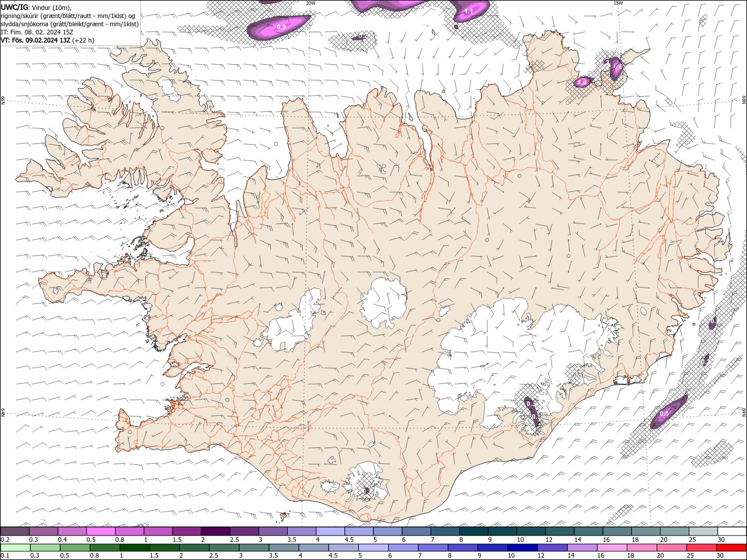The image size is (747, 560).
Task: Select the lower-row red swatch labeled 25
Action: pyautogui.click(x=701, y=548)
